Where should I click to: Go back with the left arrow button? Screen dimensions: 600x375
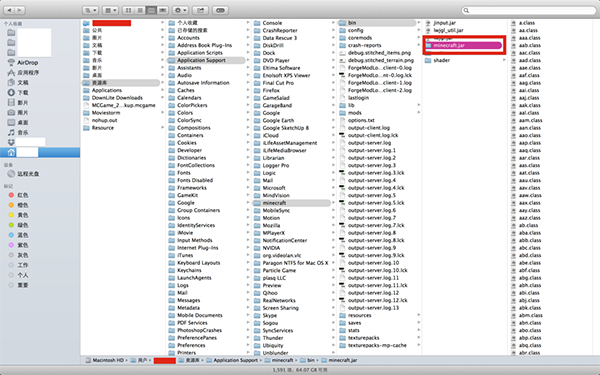tap(9, 10)
